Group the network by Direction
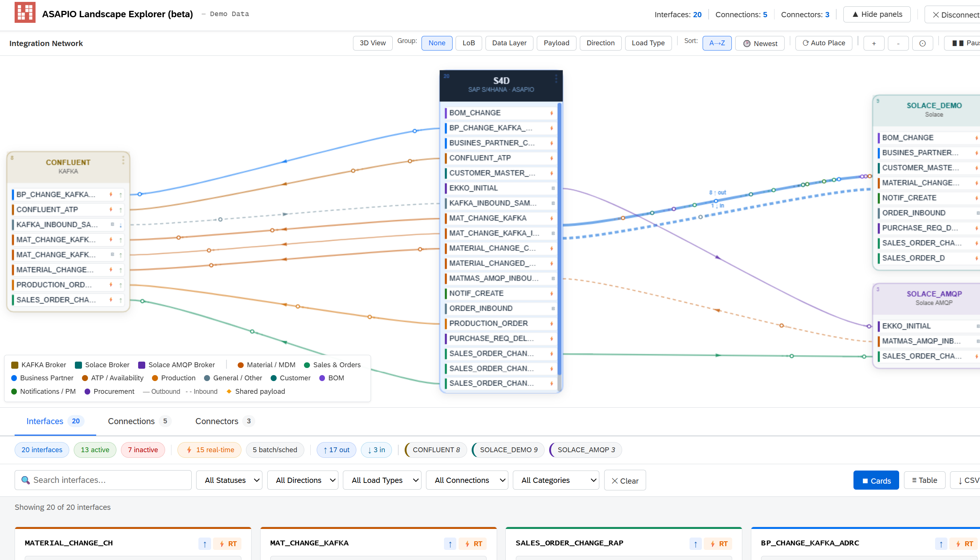Image resolution: width=980 pixels, height=560 pixels. click(x=600, y=43)
